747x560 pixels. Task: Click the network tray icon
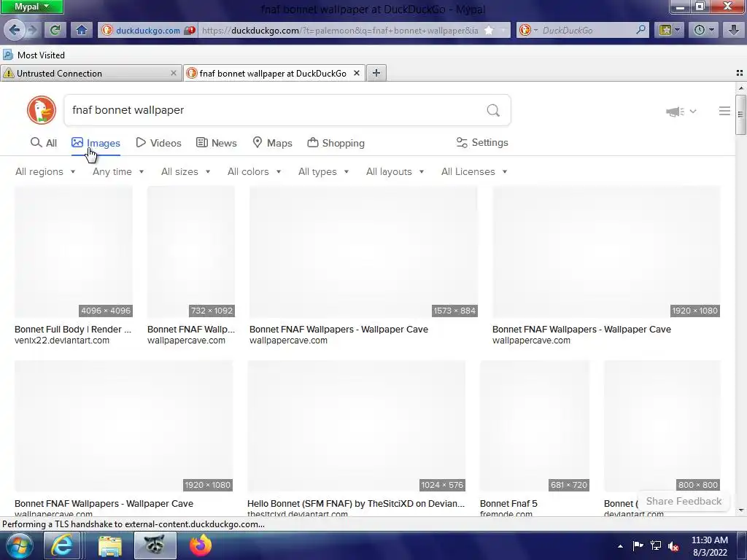click(656, 545)
